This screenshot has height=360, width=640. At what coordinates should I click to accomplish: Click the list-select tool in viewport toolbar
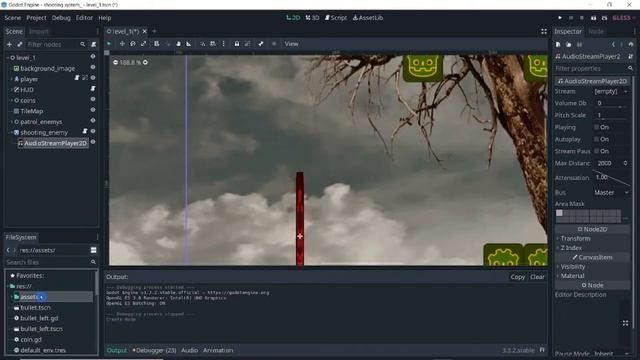coord(157,44)
